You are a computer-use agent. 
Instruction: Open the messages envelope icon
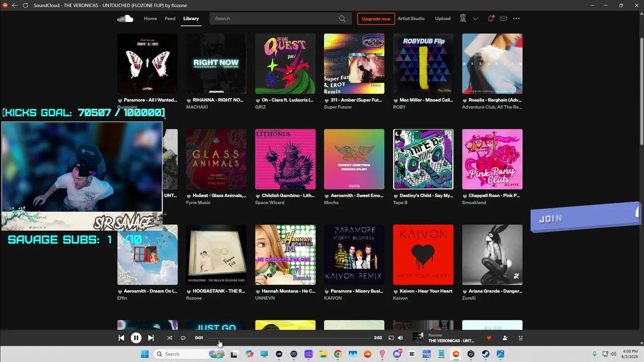tap(503, 19)
